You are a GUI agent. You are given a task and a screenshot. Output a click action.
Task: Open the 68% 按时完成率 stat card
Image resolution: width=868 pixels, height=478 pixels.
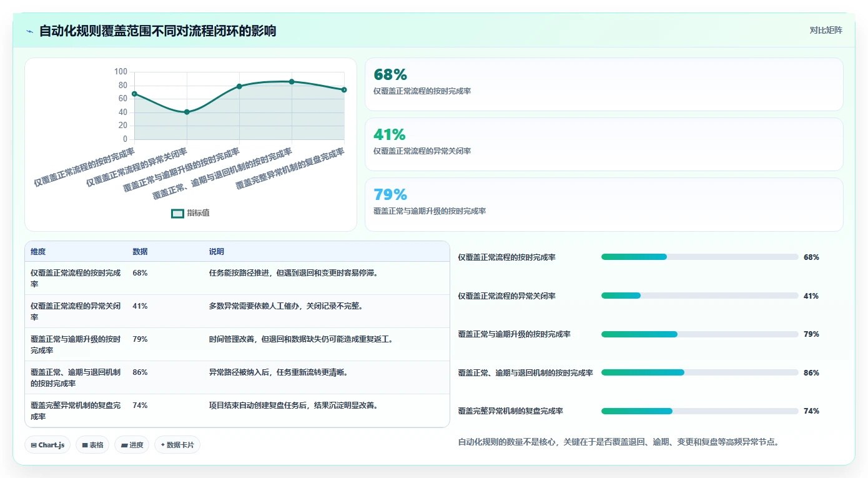[x=604, y=84]
